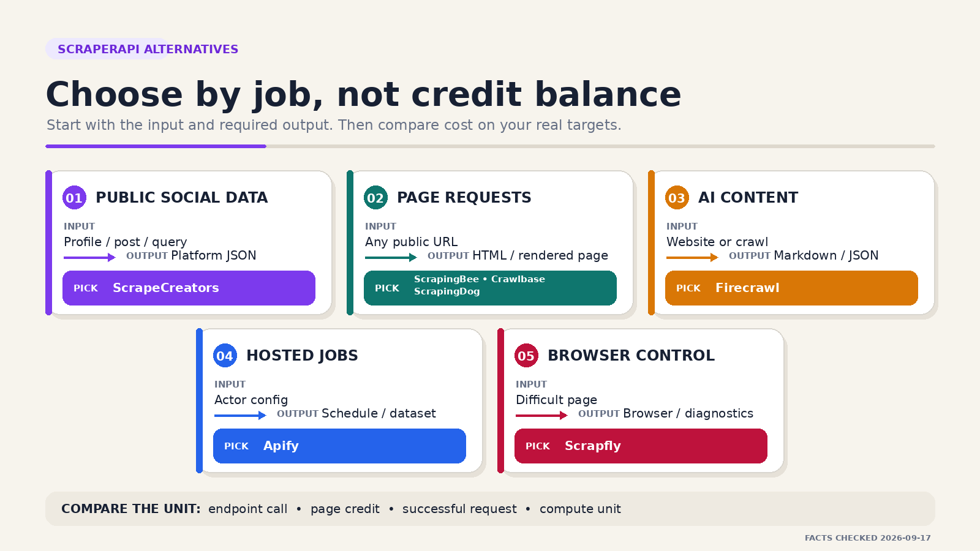The width and height of the screenshot is (980, 551).
Task: Select the Apify pick button
Action: [x=339, y=446]
